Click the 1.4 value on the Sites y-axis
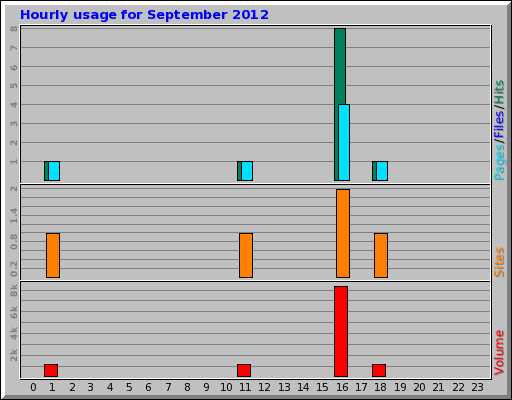 [14, 216]
